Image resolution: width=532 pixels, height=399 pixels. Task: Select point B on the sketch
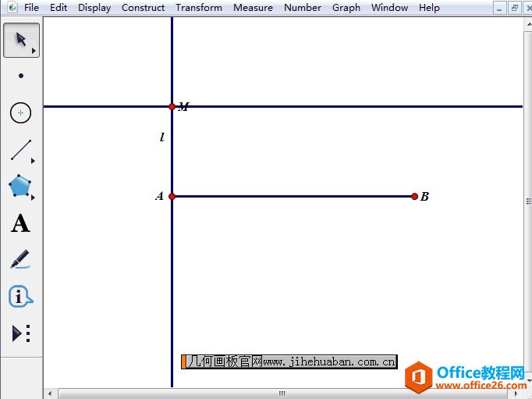pyautogui.click(x=414, y=196)
